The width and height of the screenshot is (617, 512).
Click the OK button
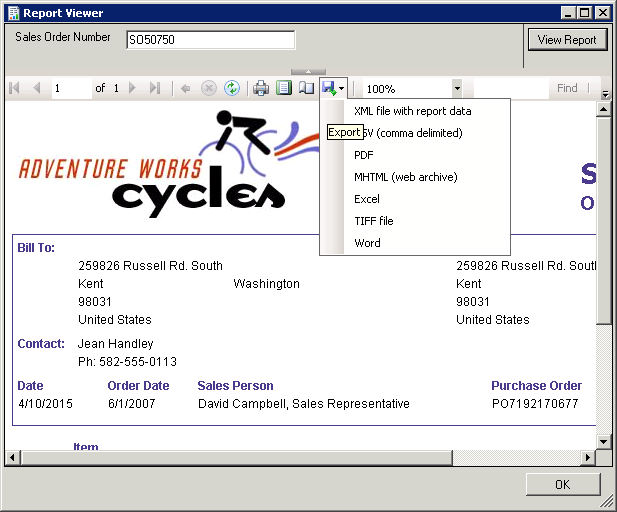pos(563,484)
